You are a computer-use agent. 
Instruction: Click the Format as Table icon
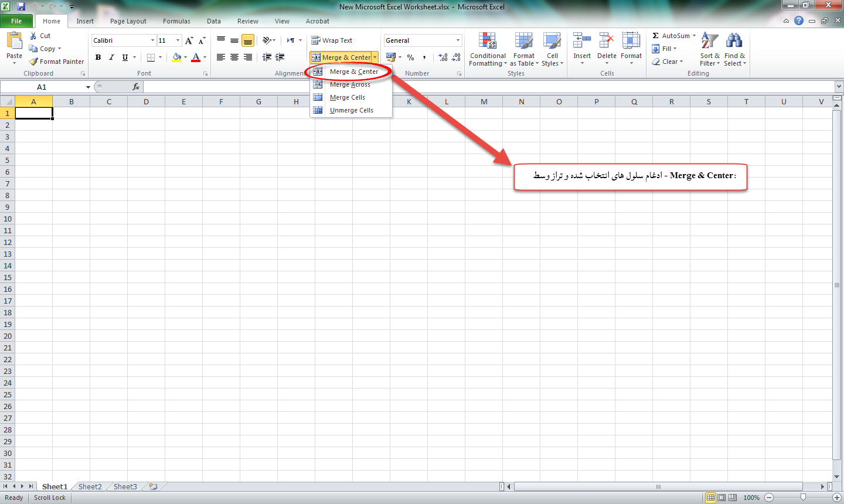pos(523,41)
